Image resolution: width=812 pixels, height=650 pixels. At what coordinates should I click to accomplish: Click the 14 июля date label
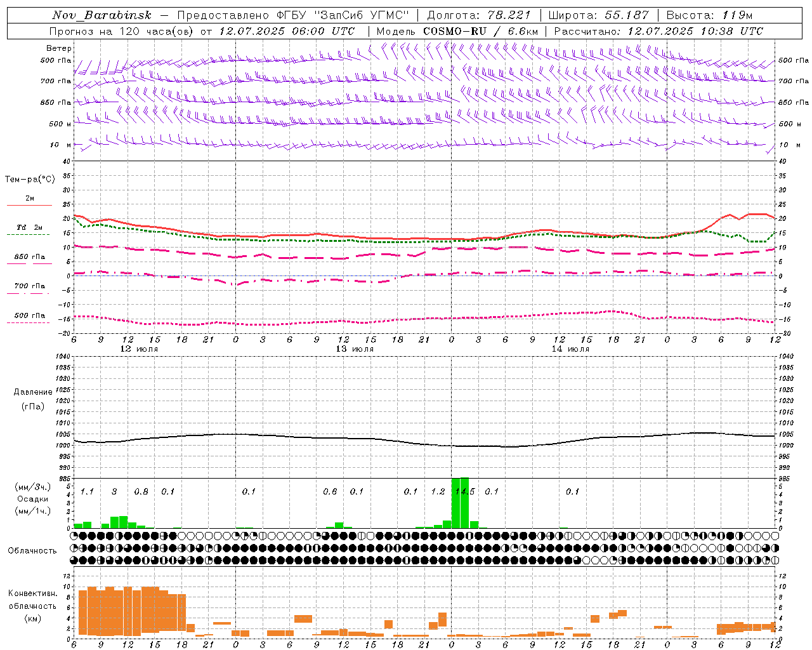(x=570, y=349)
